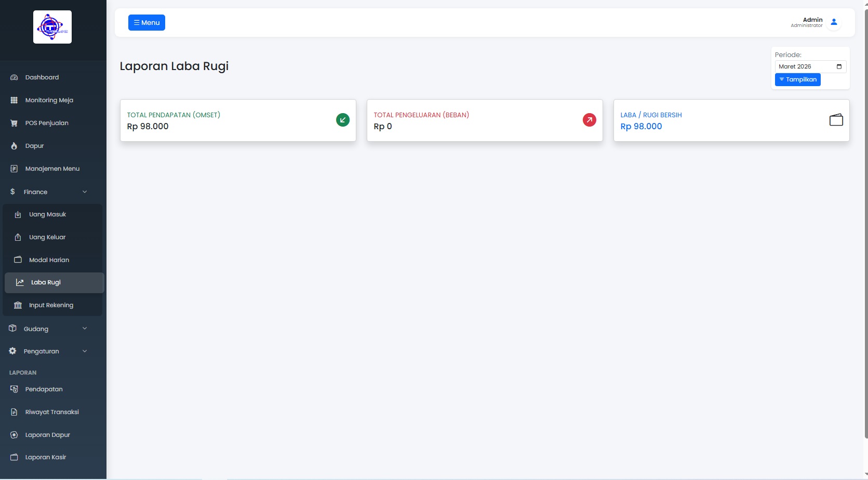The height and width of the screenshot is (480, 868).
Task: Open Riwayat Transaksi report
Action: click(53, 412)
